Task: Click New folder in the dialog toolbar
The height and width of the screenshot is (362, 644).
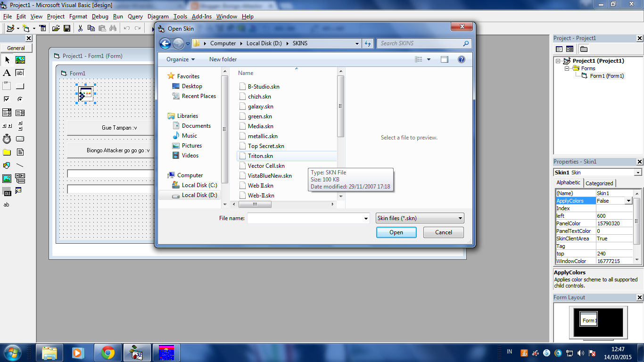Action: [x=223, y=59]
